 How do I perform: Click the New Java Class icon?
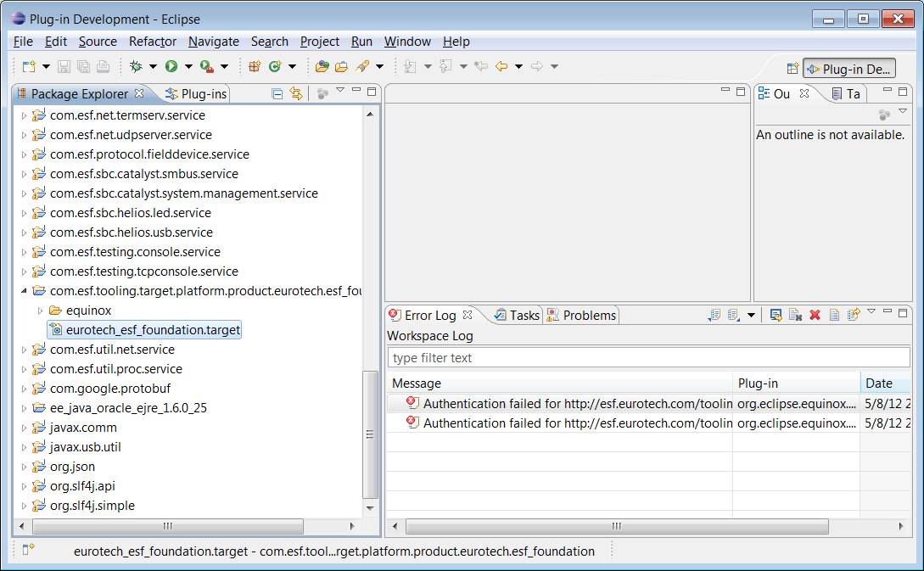tap(275, 66)
